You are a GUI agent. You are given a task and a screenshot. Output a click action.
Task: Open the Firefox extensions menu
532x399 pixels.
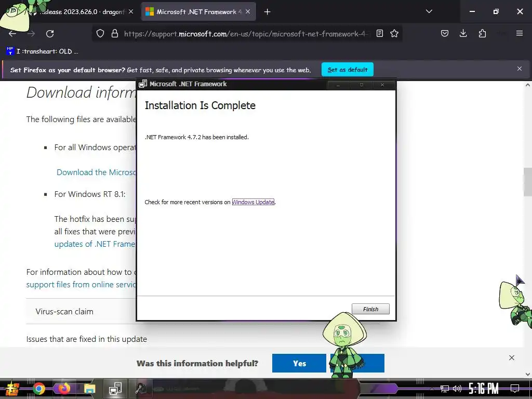tap(482, 33)
